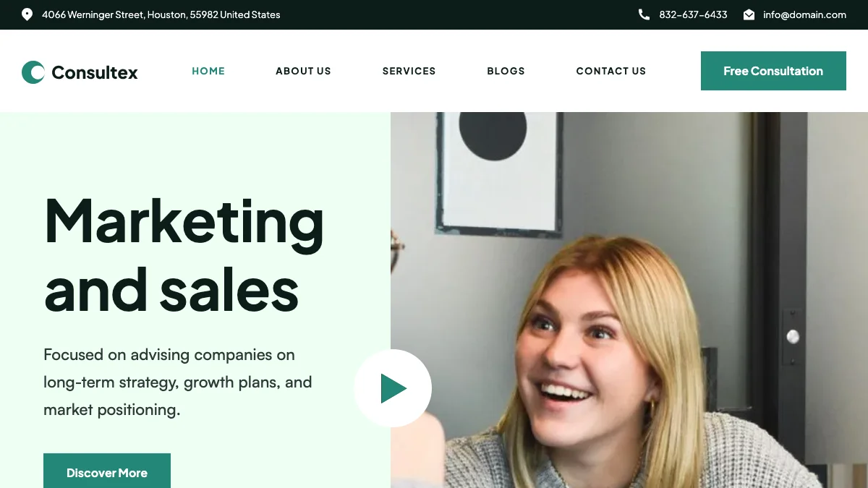Click the Marketing and sales headline
The image size is (868, 488).
(x=184, y=254)
